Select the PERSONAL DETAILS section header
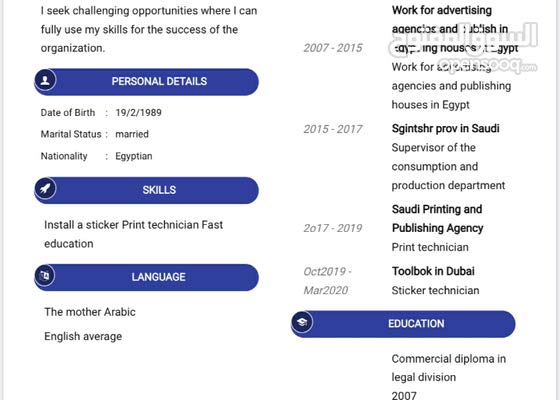 146,82
